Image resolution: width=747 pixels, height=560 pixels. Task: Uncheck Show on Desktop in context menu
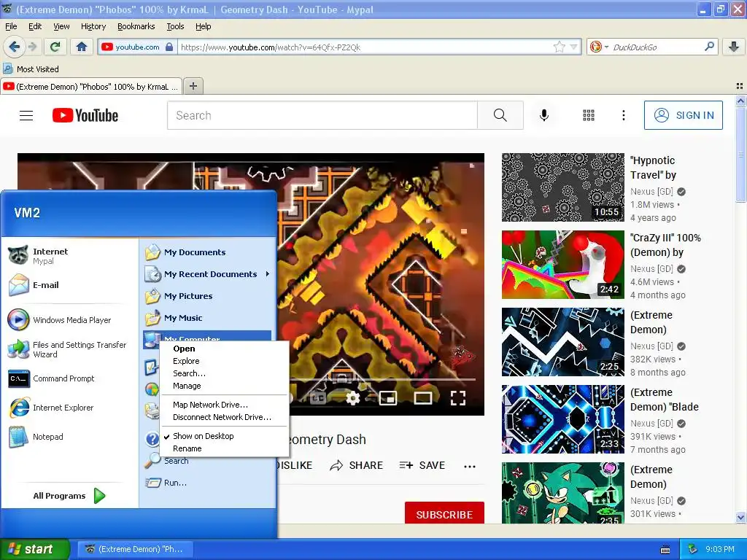point(203,436)
